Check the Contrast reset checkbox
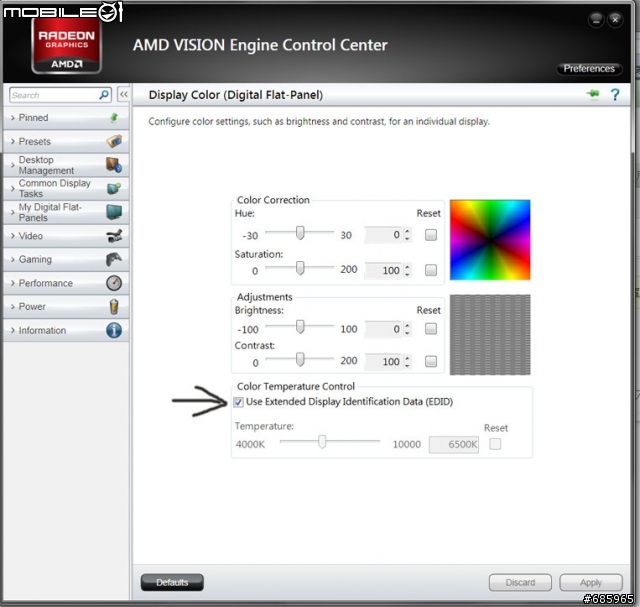640x607 pixels. tap(431, 361)
